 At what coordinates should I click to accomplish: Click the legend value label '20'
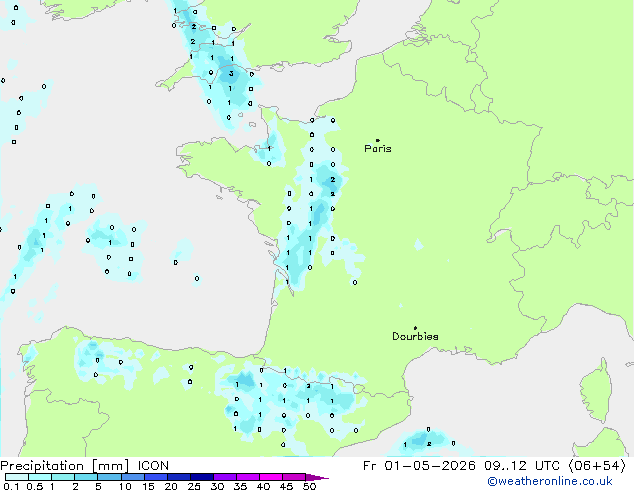pyautogui.click(x=171, y=486)
